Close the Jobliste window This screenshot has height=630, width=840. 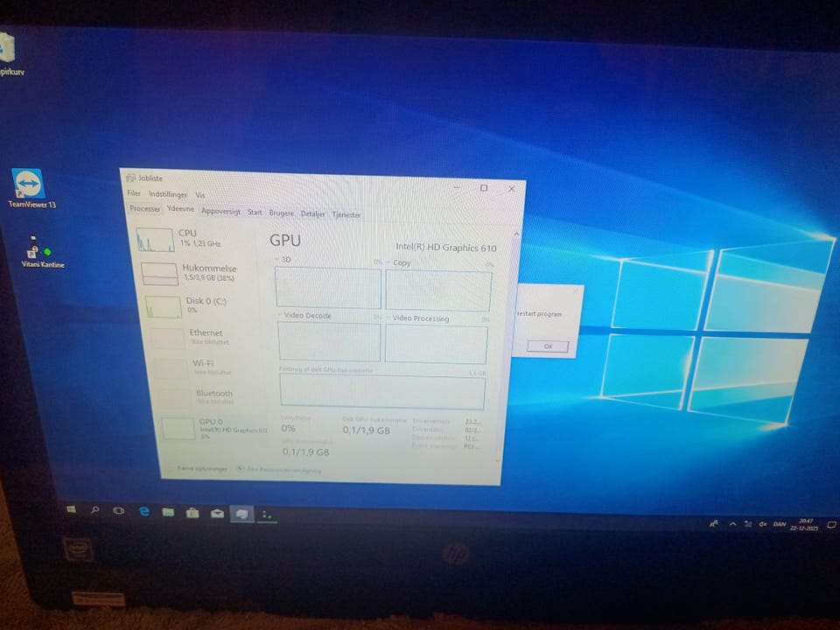[x=512, y=189]
